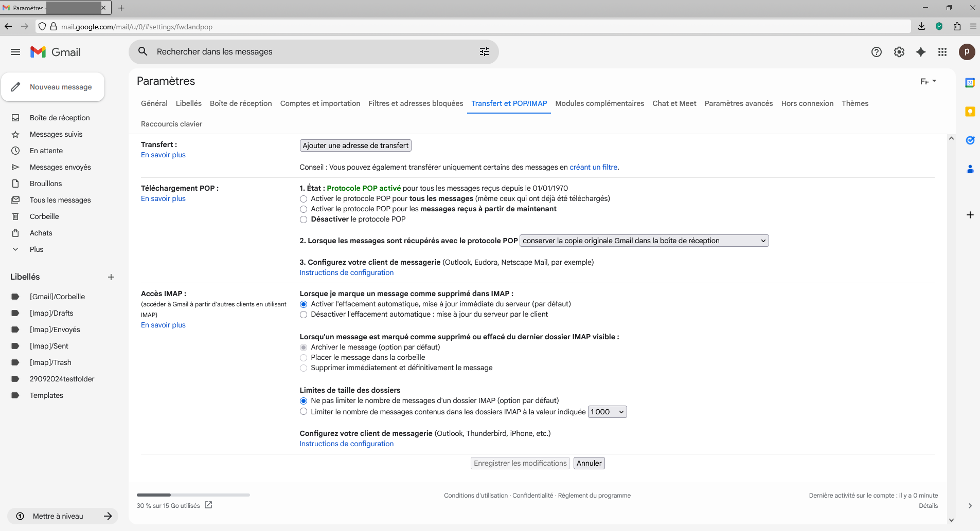Open the POP message handling dropdown
The image size is (980, 531).
click(x=644, y=241)
